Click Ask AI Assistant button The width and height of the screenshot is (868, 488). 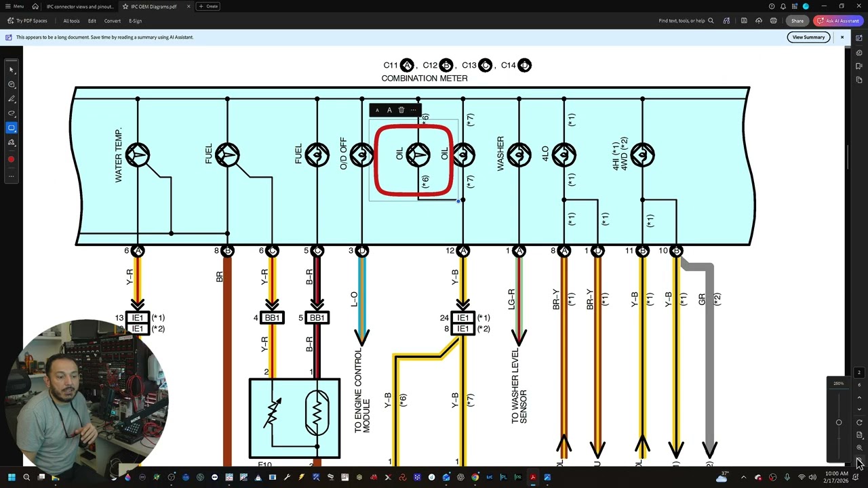(x=837, y=21)
